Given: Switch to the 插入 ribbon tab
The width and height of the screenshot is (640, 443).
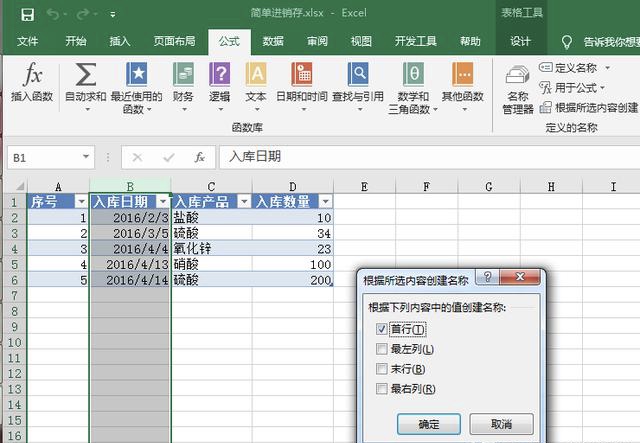Looking at the screenshot, I should (x=120, y=41).
